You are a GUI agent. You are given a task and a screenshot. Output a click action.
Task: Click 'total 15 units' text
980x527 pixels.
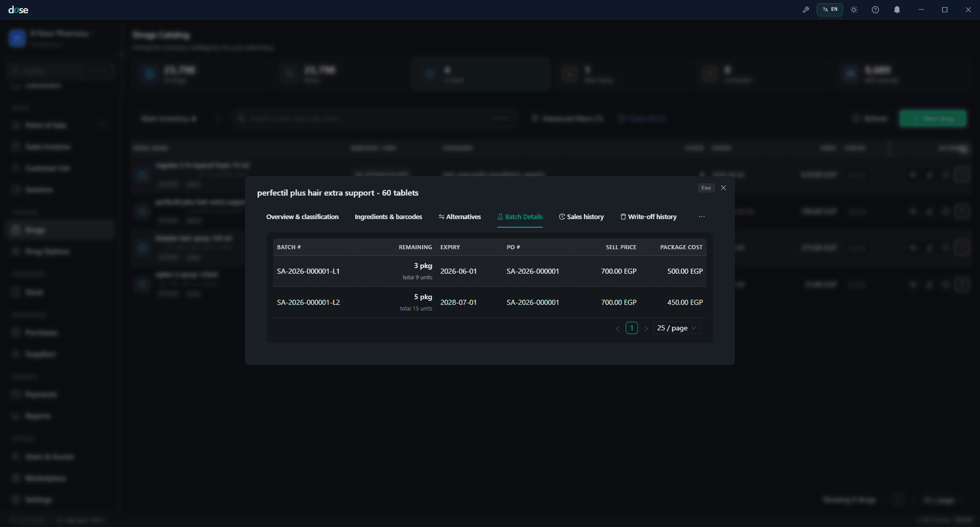416,308
